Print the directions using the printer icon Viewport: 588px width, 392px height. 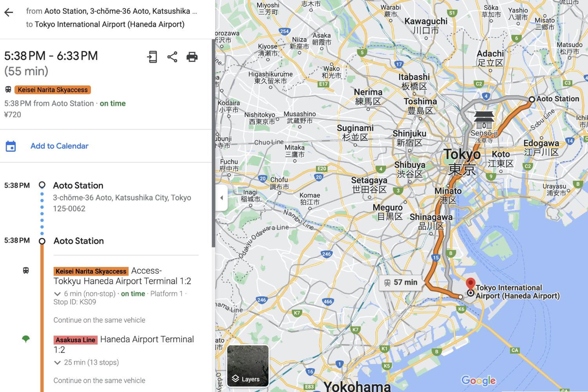pos(192,57)
